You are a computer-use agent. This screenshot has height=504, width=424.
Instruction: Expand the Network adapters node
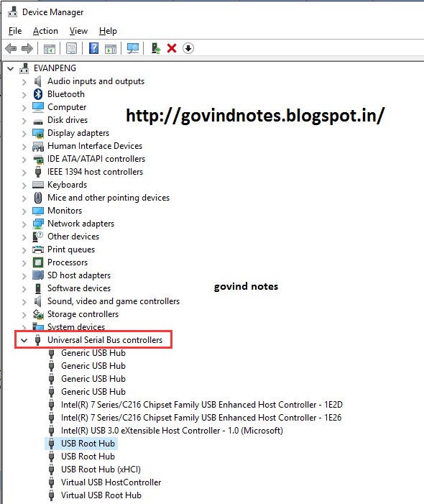[x=24, y=224]
